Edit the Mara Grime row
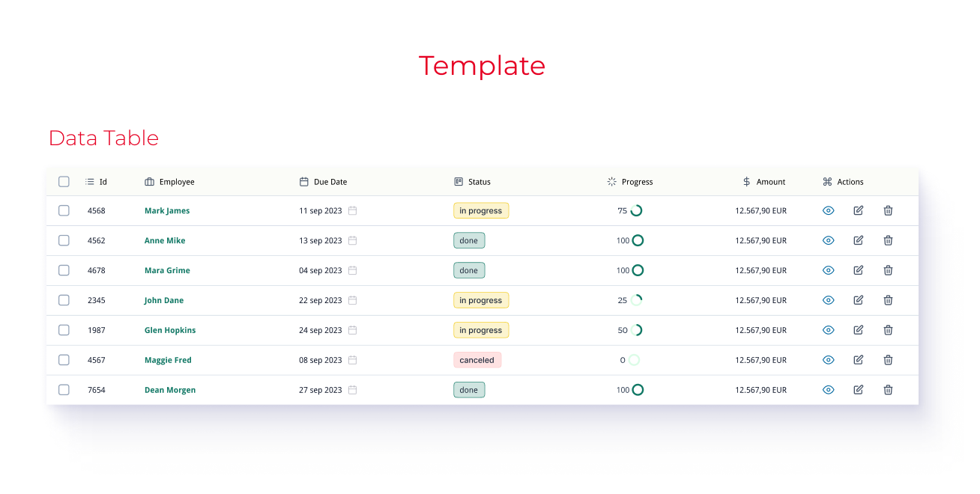980x494 pixels. click(859, 270)
